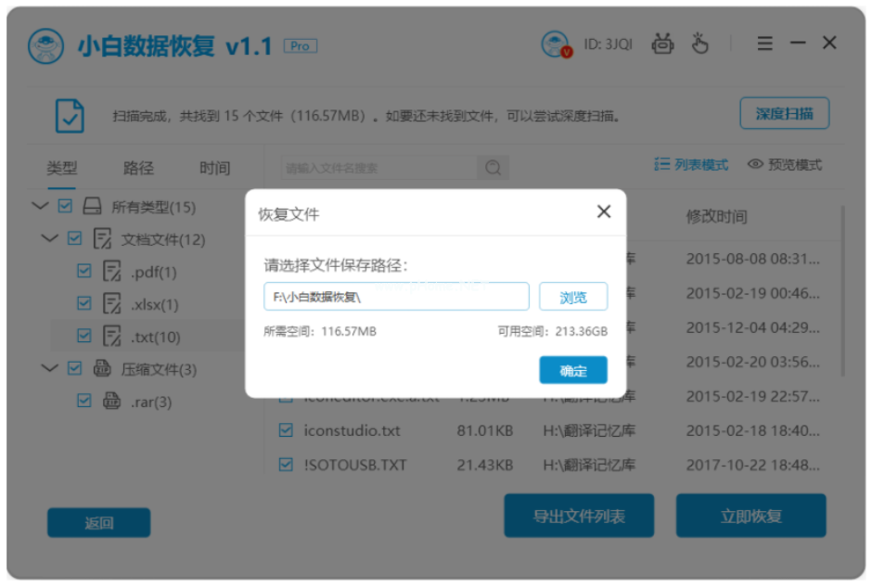Toggle checkbox for iconstudio.txt file
The image size is (872, 588).
(287, 430)
